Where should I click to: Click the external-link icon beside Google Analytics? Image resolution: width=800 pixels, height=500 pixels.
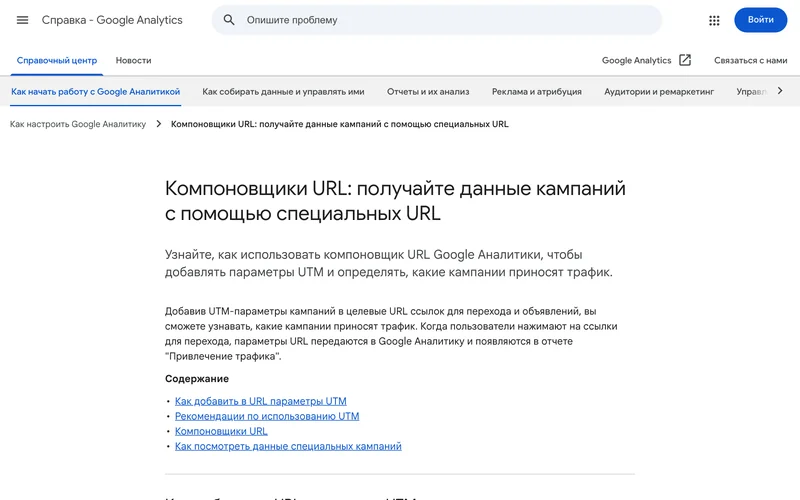pos(685,60)
